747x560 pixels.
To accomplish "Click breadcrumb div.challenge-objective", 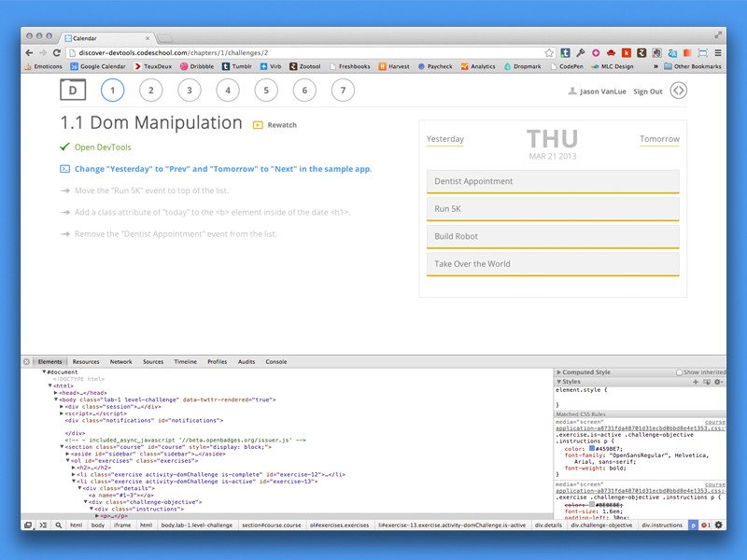I will [601, 525].
